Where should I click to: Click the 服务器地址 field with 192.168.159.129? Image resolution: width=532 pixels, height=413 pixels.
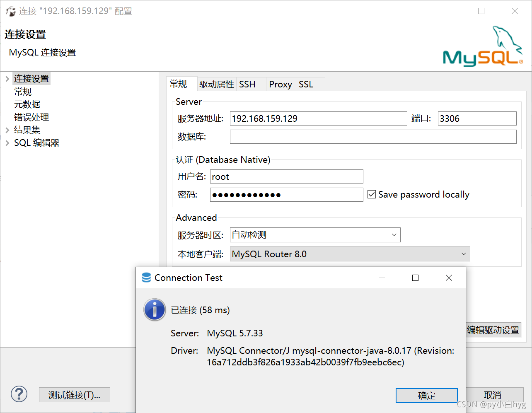(319, 118)
